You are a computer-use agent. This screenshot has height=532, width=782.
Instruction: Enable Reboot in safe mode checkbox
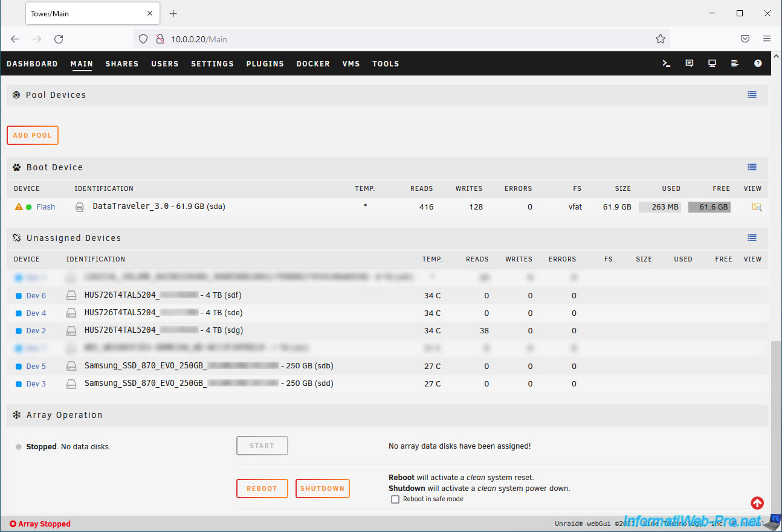click(395, 499)
